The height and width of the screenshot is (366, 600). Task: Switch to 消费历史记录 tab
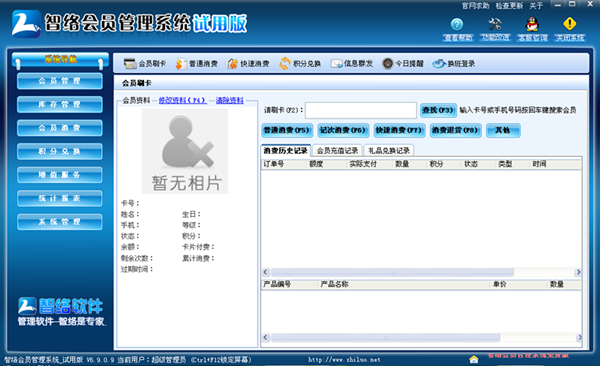(285, 150)
